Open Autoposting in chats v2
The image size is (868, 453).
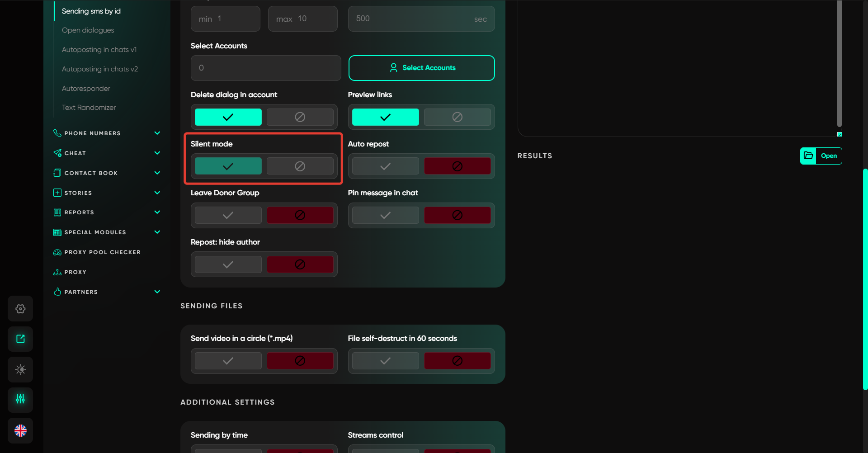pos(100,69)
